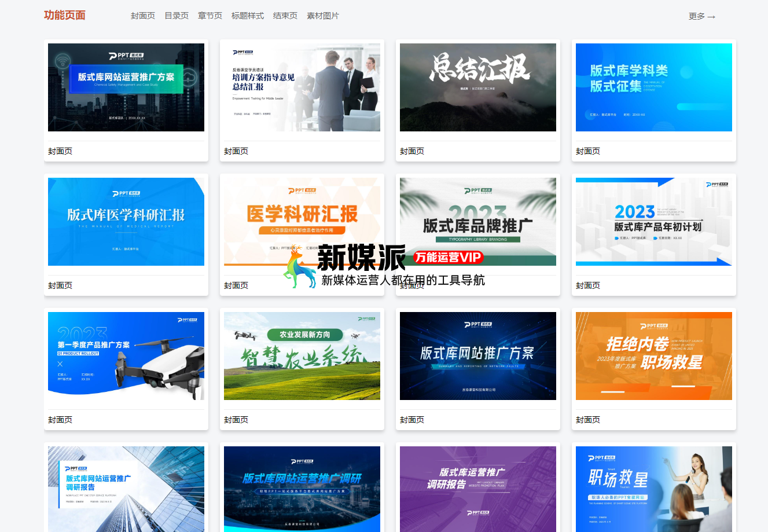Select the 章节页 tab

pyautogui.click(x=210, y=16)
